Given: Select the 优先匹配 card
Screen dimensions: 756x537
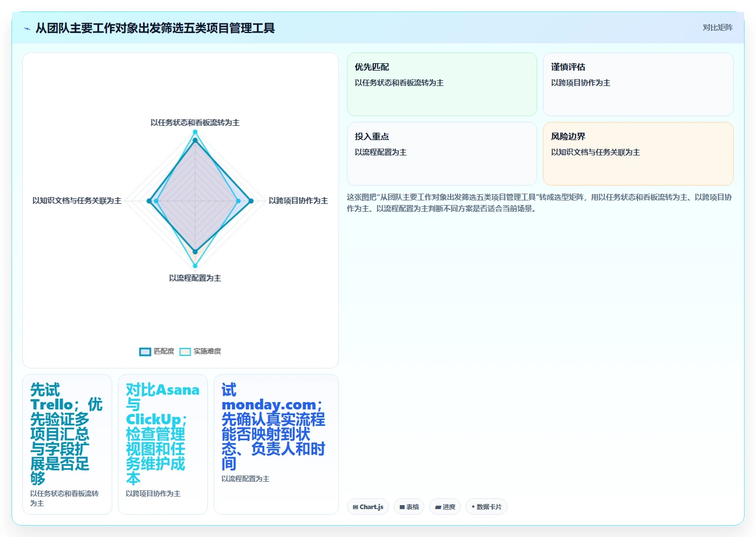Looking at the screenshot, I should tap(442, 84).
